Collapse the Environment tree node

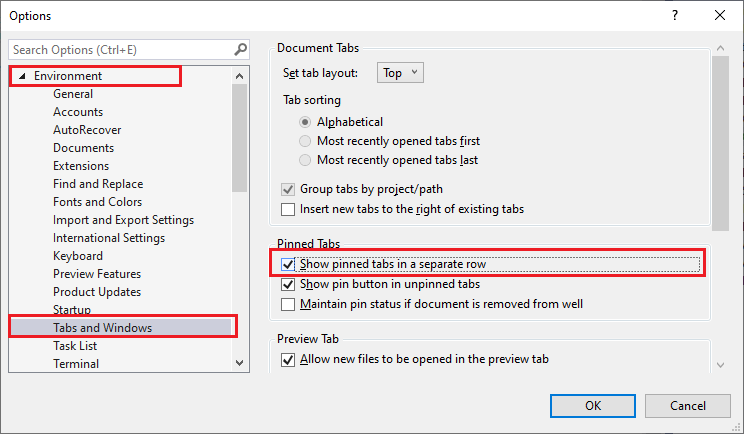point(22,76)
